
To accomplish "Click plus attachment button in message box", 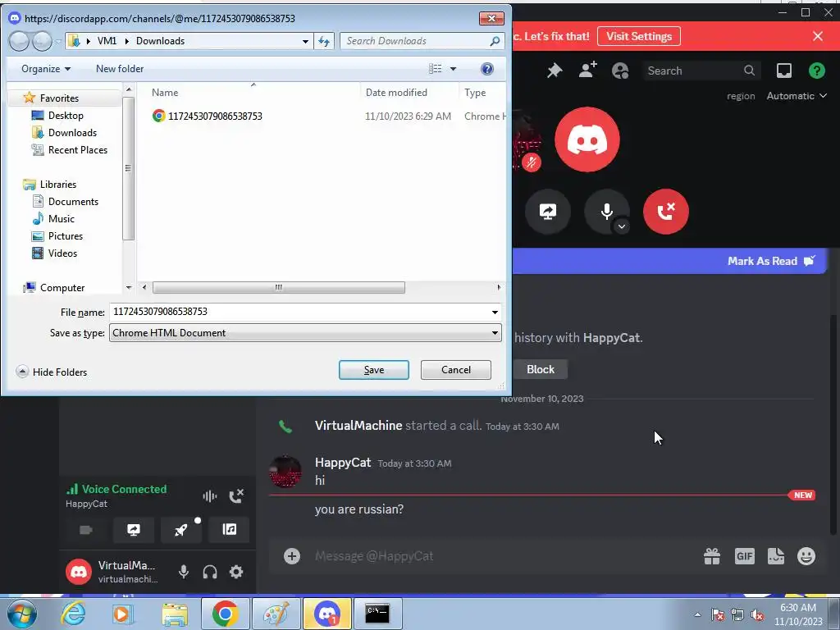I will point(291,556).
